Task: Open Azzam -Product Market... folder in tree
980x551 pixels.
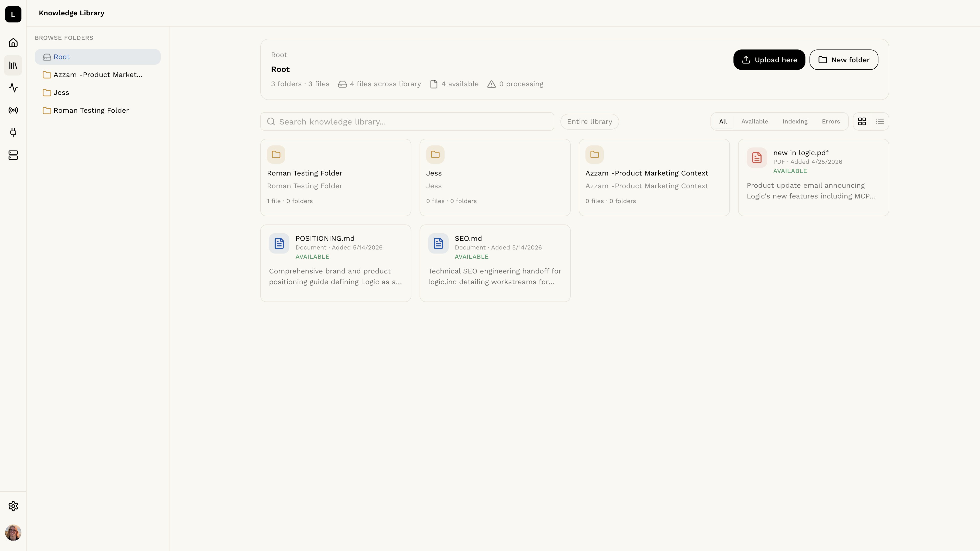Action: tap(98, 74)
